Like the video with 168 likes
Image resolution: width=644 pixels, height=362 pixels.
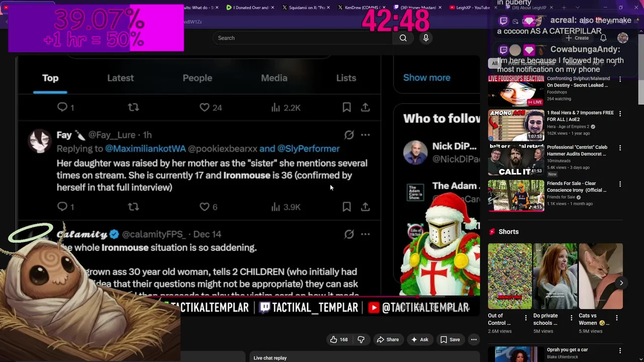339,339
